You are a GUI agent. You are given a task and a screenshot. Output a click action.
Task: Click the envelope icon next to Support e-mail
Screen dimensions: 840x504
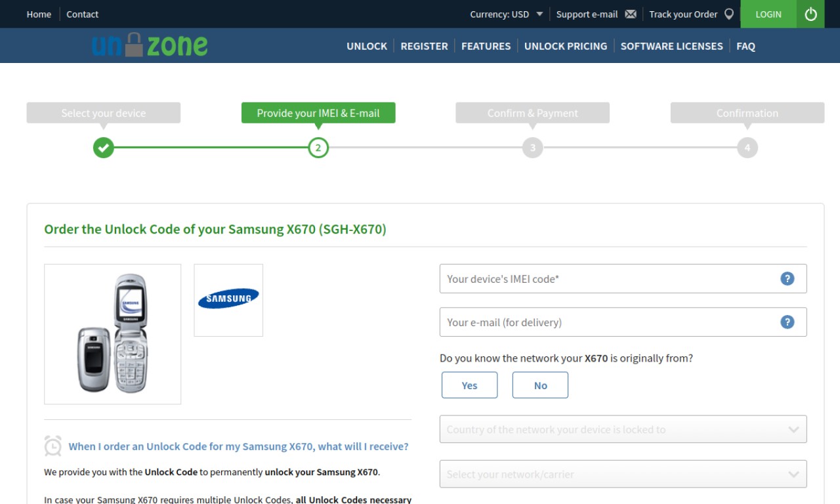[x=631, y=14]
